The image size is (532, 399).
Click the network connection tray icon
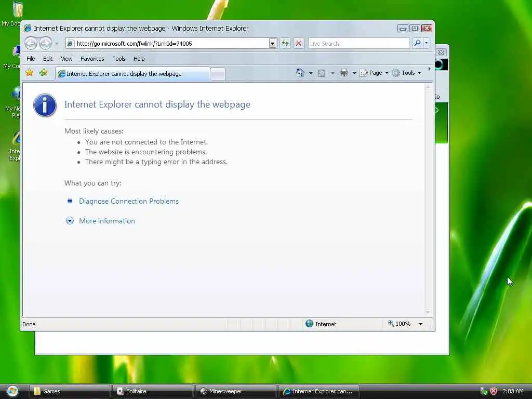[484, 391]
